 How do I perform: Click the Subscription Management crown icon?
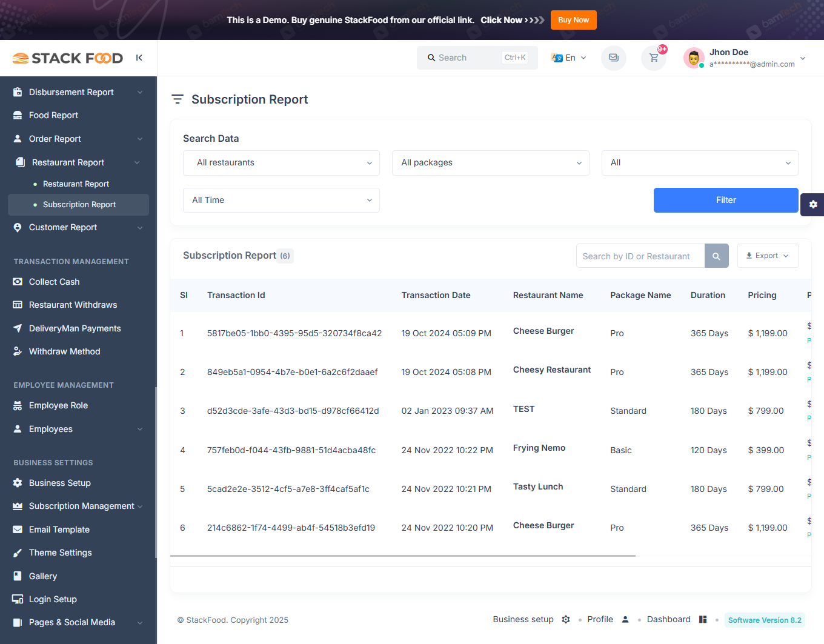point(18,506)
